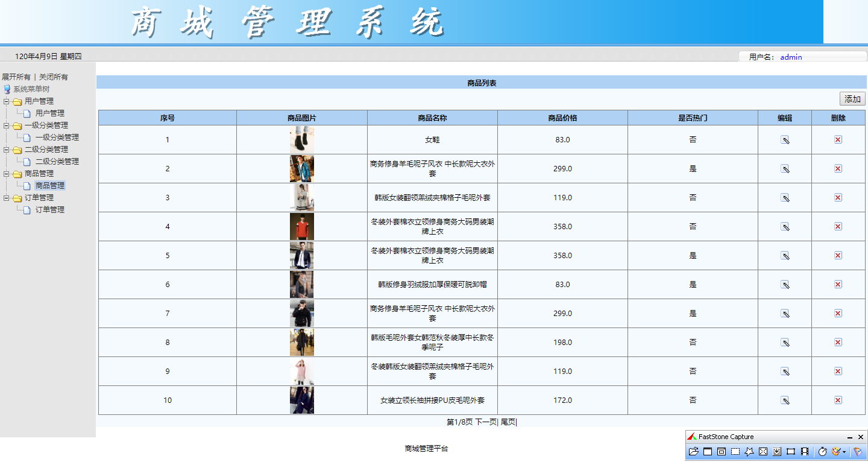
Task: Collapse the 一级分类管理 folder node
Action: [x=6, y=125]
